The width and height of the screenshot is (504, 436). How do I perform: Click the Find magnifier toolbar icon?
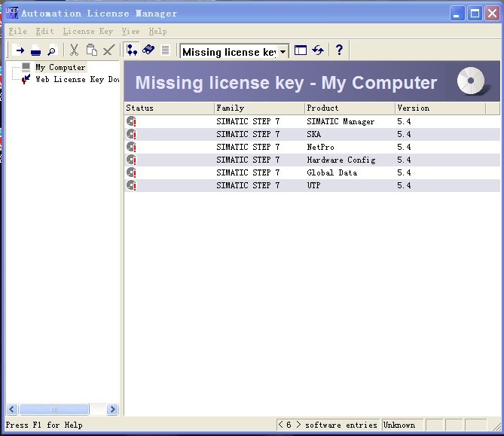pyautogui.click(x=52, y=50)
